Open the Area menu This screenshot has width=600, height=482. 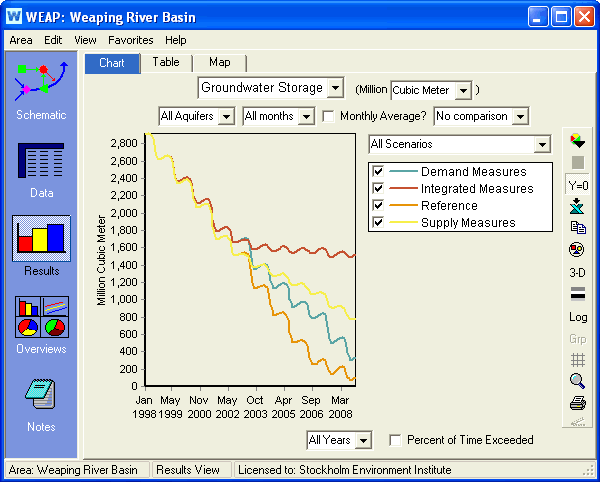21,40
